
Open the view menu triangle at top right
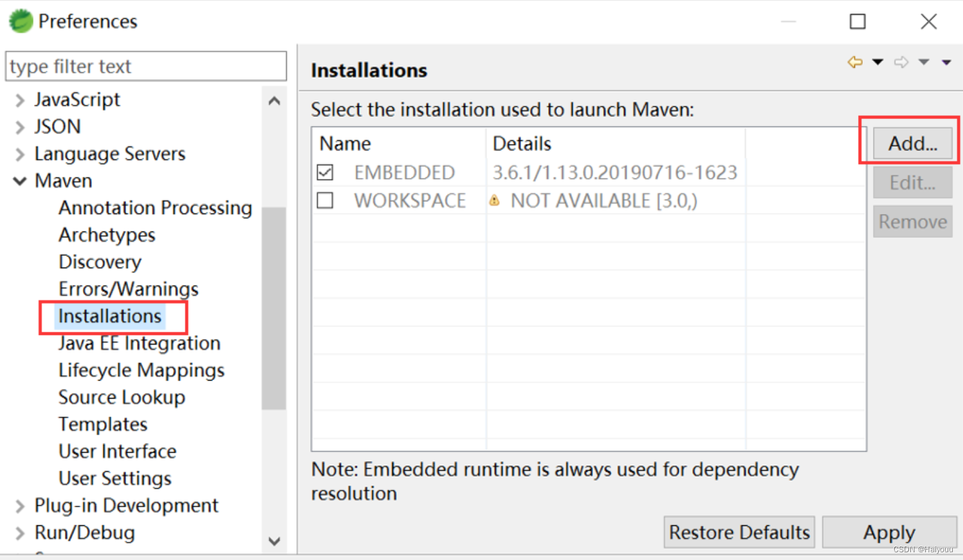(x=946, y=62)
